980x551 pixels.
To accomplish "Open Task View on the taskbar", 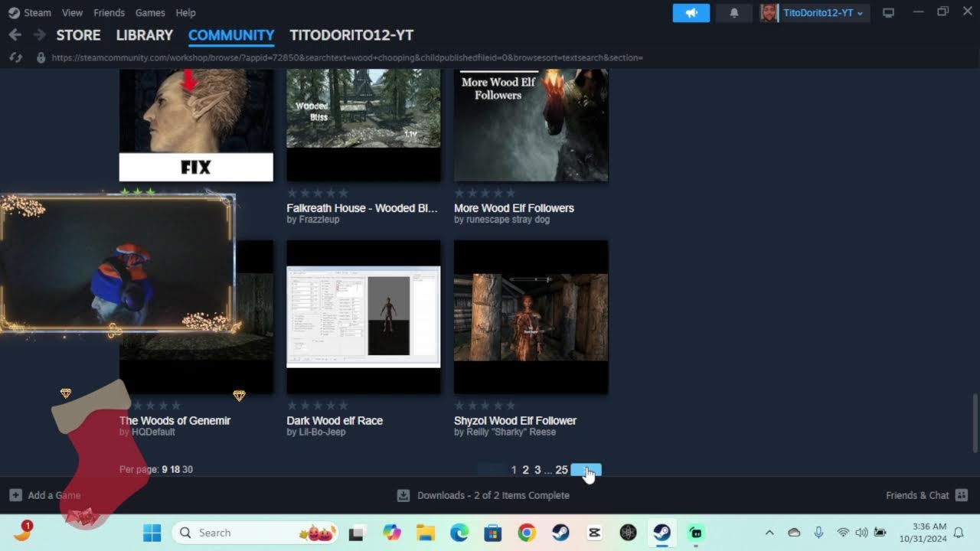I will (x=356, y=533).
